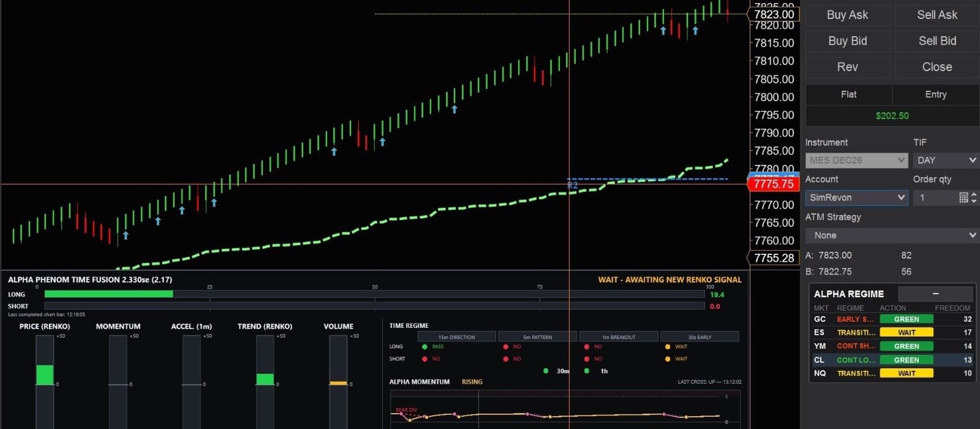
Task: Click the GC row GREEN action badge
Action: tap(907, 319)
